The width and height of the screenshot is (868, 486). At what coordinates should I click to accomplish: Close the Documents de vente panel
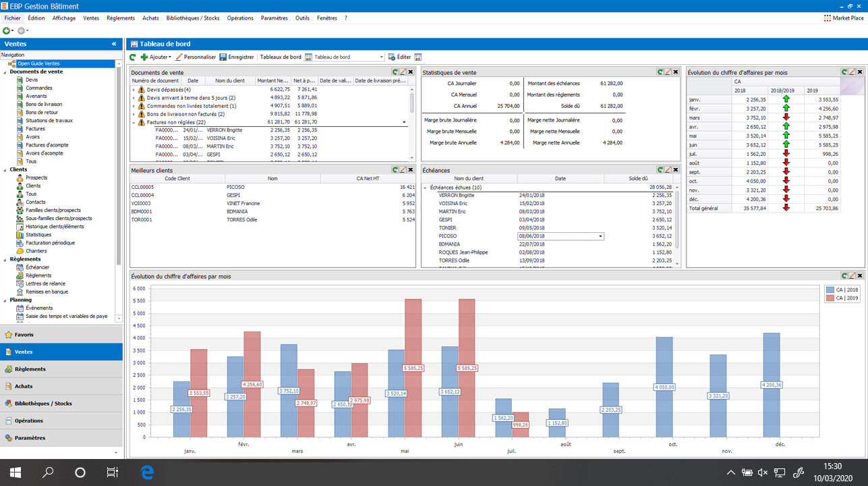coord(411,72)
